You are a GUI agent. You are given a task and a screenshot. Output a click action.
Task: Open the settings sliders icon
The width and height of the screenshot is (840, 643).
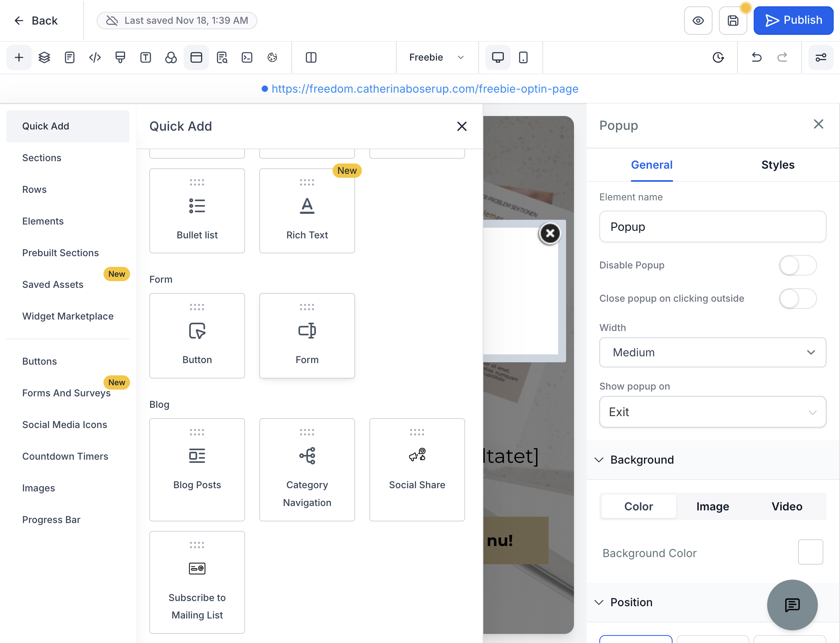coord(821,57)
